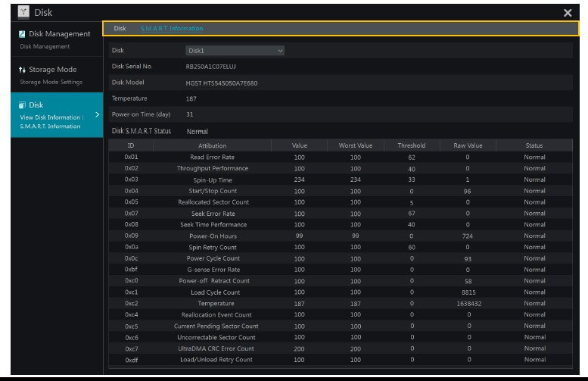The image size is (588, 381).
Task: Click the Disk sidebar section icon
Action: (22, 105)
